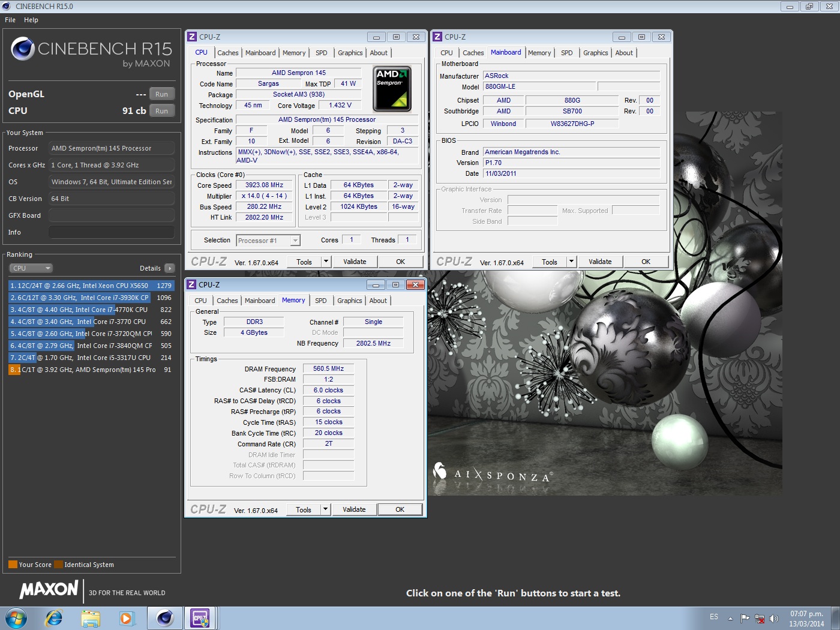Click OK in the Mainboard window

pos(646,262)
